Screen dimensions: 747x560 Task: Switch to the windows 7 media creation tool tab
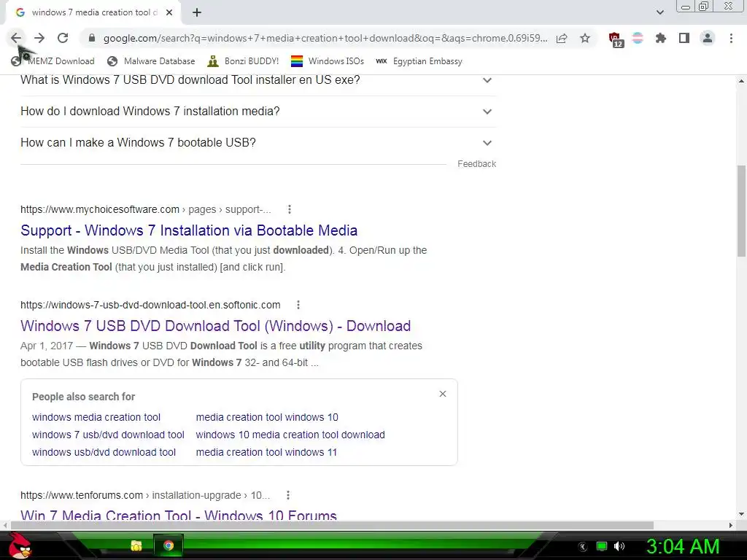93,13
